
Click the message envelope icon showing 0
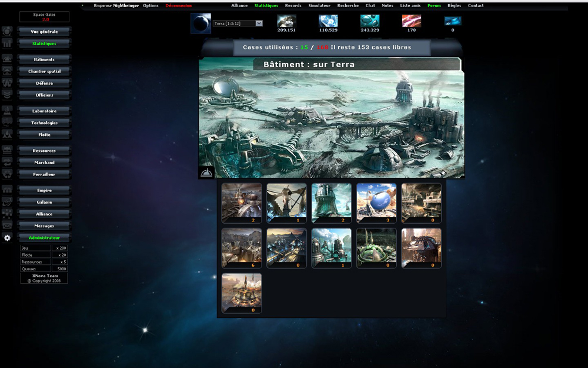(453, 21)
